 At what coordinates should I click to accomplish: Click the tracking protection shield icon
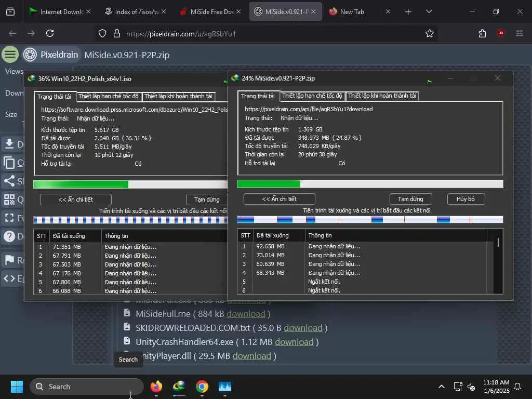(102, 33)
